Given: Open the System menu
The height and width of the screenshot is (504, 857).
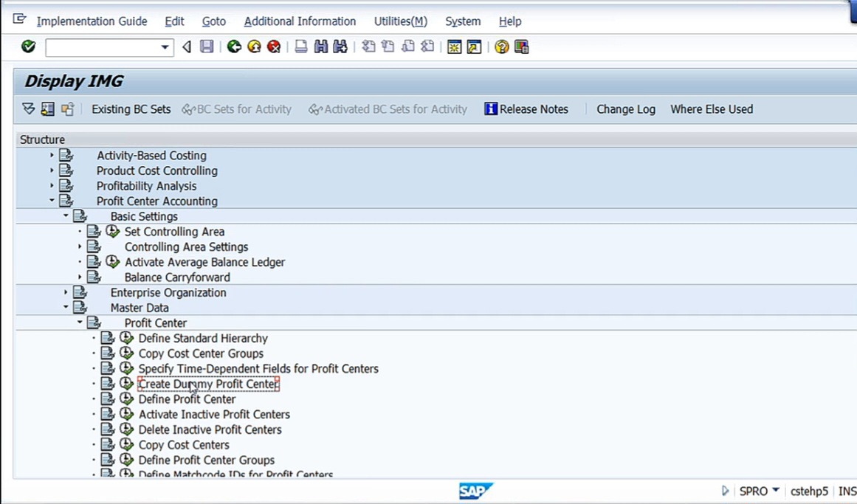Looking at the screenshot, I should click(463, 21).
